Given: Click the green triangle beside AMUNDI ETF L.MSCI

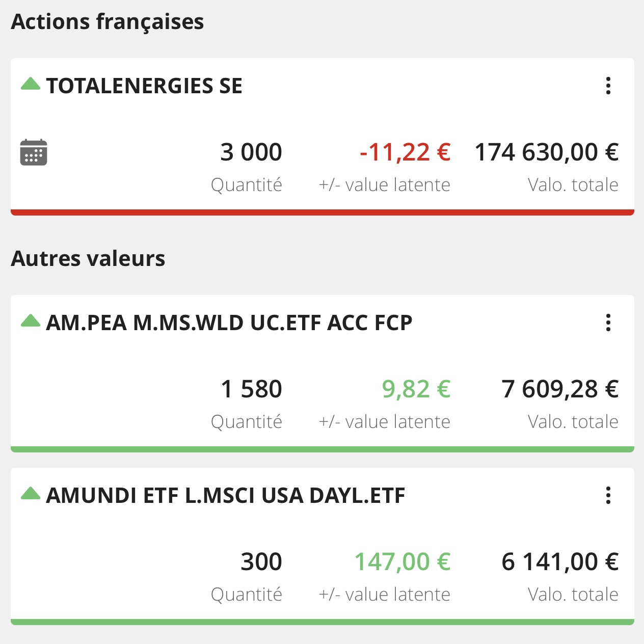Looking at the screenshot, I should click(31, 493).
